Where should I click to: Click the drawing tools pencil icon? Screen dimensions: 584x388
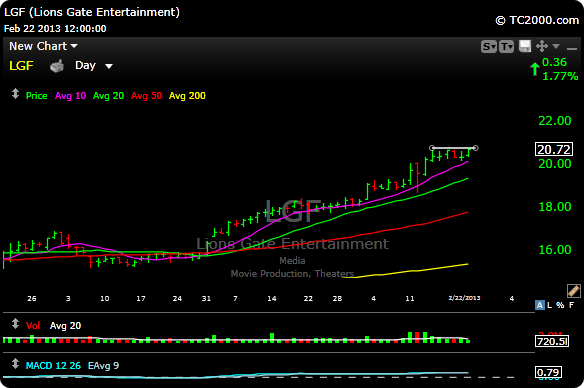click(574, 291)
